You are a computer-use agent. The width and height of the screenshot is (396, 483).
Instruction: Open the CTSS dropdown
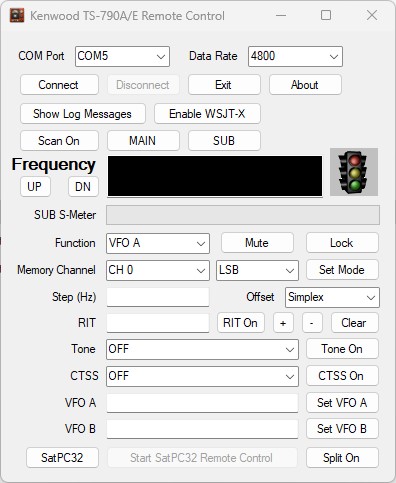(202, 376)
